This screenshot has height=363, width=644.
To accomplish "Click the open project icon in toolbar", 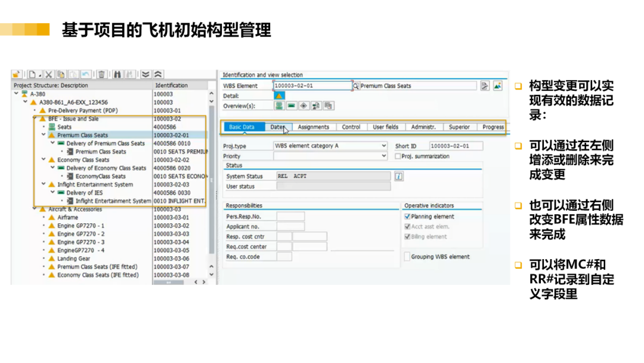I will [17, 75].
